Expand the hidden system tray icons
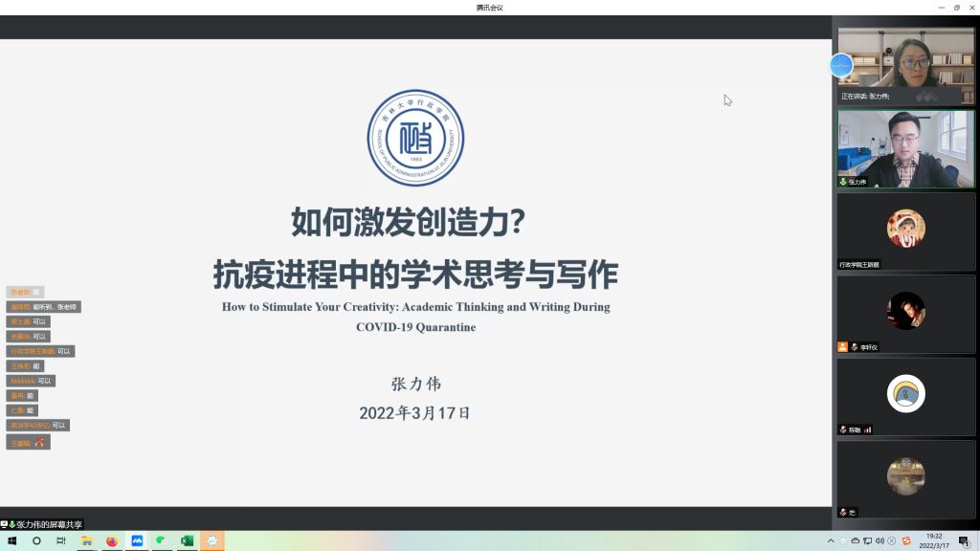This screenshot has height=551, width=980. pos(830,540)
